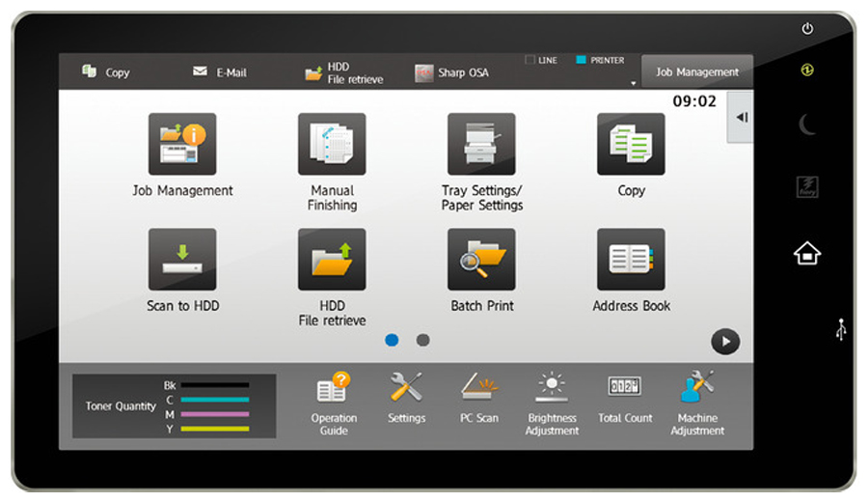Image resolution: width=868 pixels, height=502 pixels.
Task: Open the Batch Print icon
Action: point(481,260)
